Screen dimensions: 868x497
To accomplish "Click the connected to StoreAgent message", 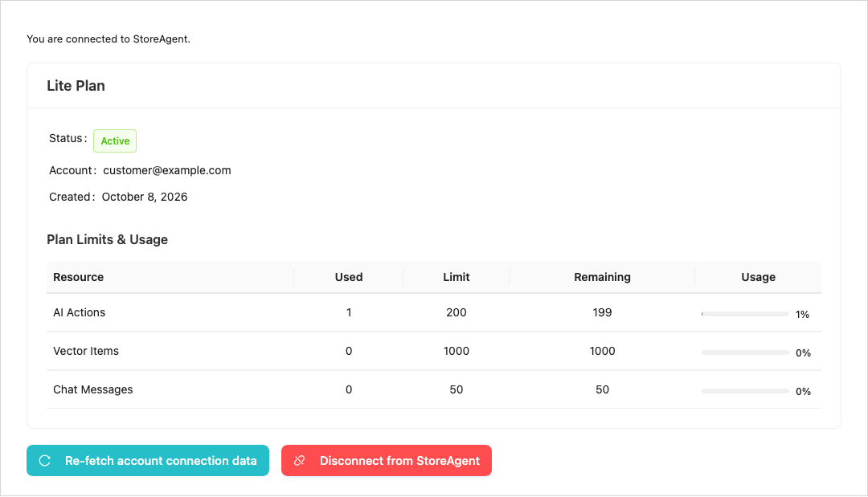I will [108, 39].
